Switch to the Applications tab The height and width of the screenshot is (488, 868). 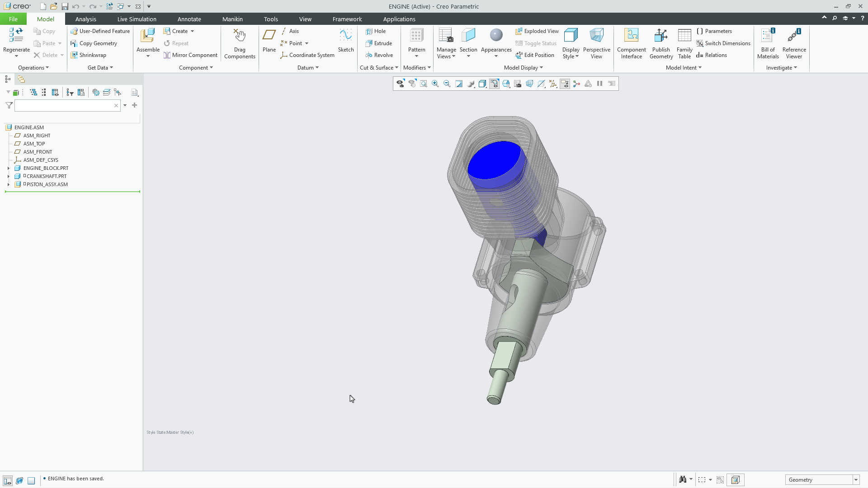(x=399, y=19)
